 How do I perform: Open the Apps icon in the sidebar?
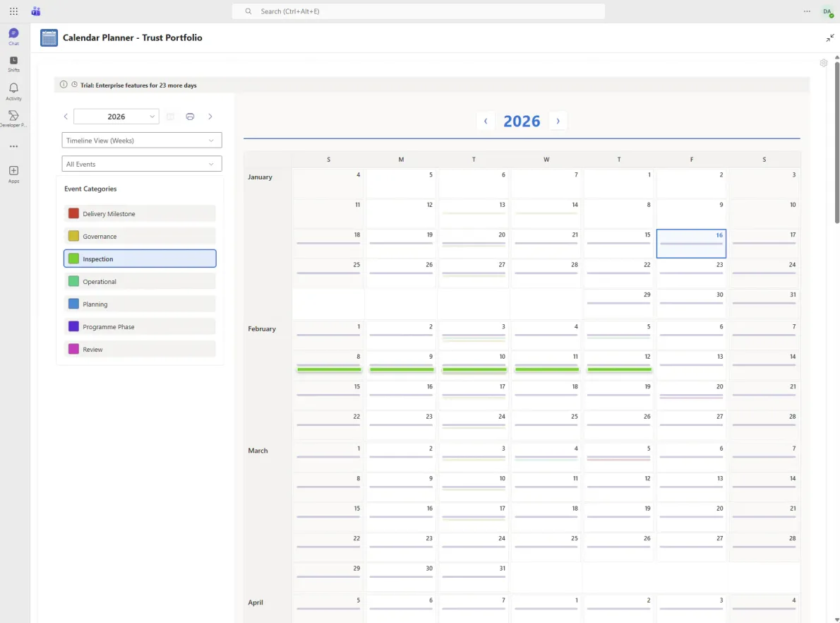coord(13,172)
